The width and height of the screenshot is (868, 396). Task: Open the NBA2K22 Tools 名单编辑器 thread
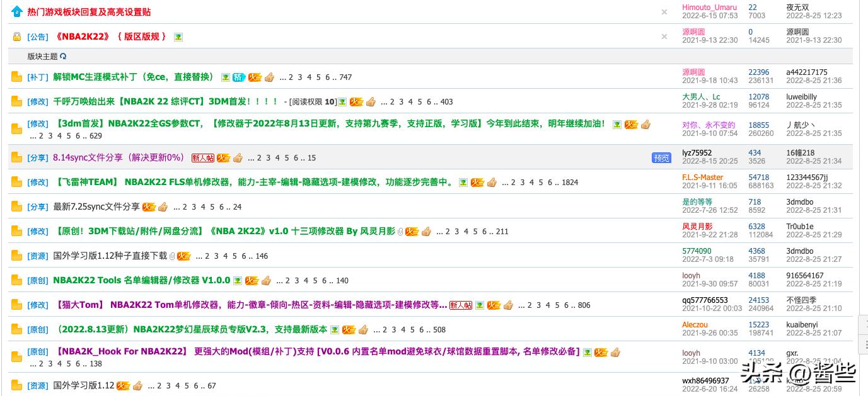pos(141,280)
